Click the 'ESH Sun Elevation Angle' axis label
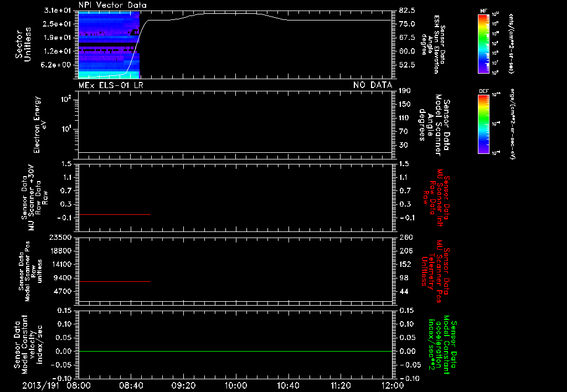This screenshot has width=567, height=392. coord(433,44)
